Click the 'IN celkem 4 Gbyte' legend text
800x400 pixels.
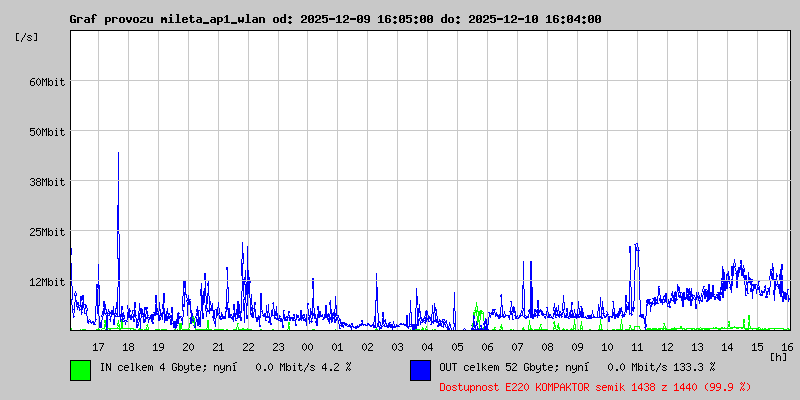click(x=225, y=367)
